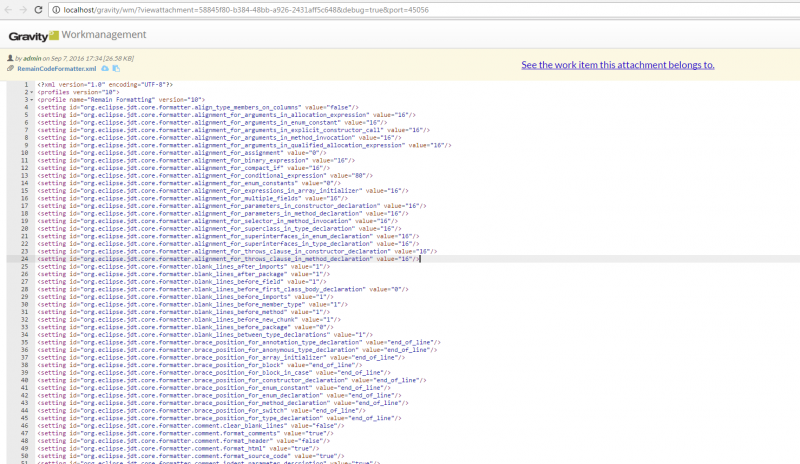Open the RemainCodeFormatter.xml file link
This screenshot has height=464, width=800.
[x=56, y=69]
